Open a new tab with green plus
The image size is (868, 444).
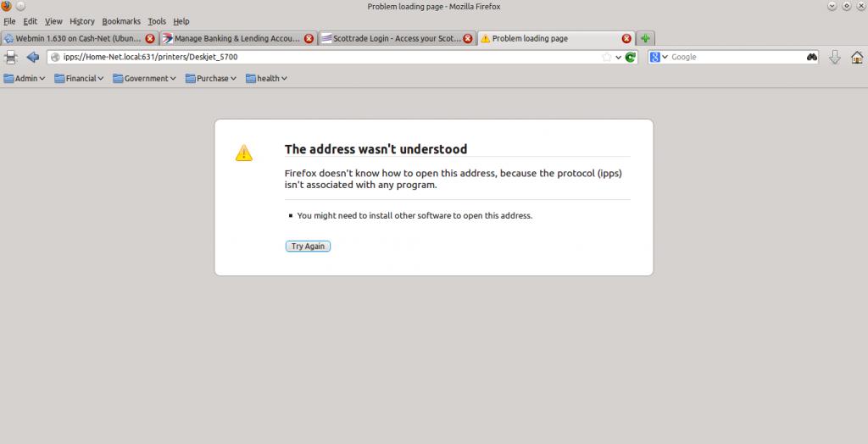click(645, 38)
